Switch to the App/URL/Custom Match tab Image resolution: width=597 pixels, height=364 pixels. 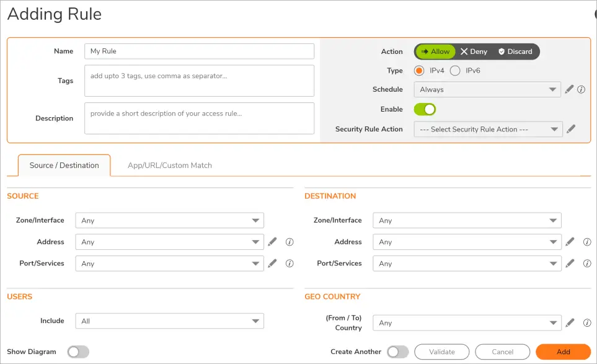170,166
